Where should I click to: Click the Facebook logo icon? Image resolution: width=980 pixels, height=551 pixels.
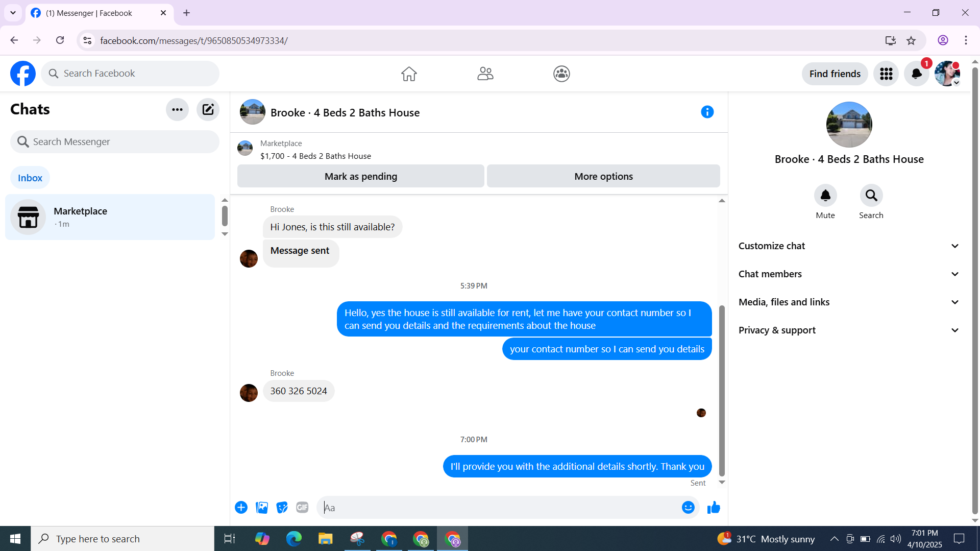click(23, 74)
